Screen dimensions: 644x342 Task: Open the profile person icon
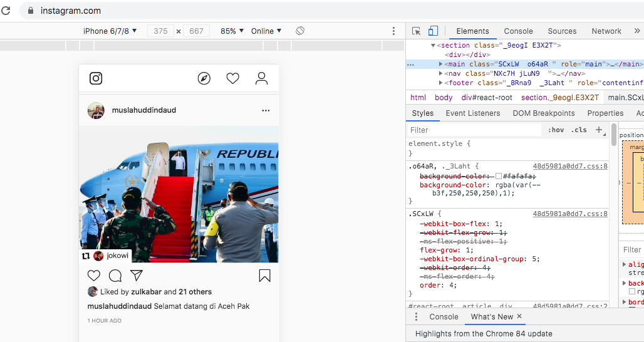(262, 78)
